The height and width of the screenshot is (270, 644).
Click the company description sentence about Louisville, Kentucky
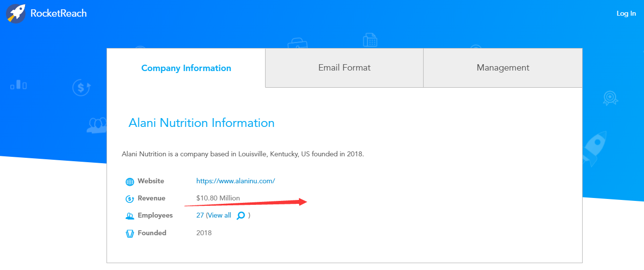(x=243, y=154)
